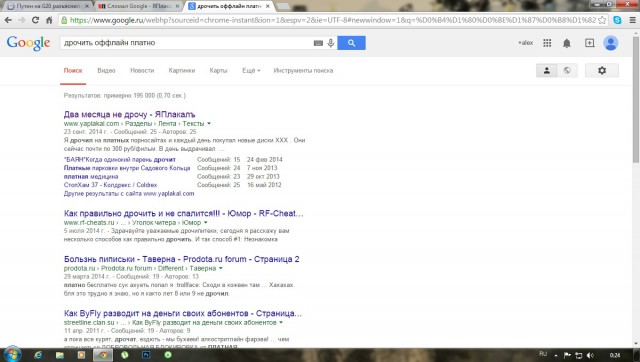Expand dropdown arrow next to streetline.clan.su URL
The image size is (640, 362).
pyautogui.click(x=281, y=322)
